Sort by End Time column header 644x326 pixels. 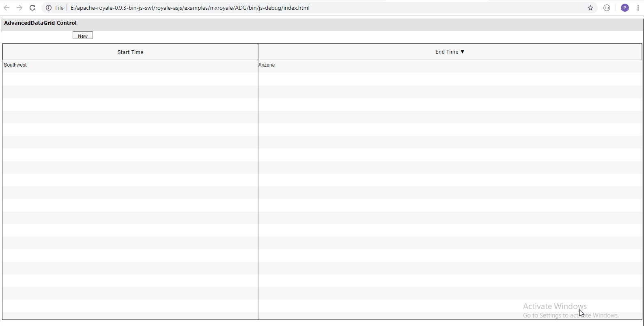click(x=450, y=52)
